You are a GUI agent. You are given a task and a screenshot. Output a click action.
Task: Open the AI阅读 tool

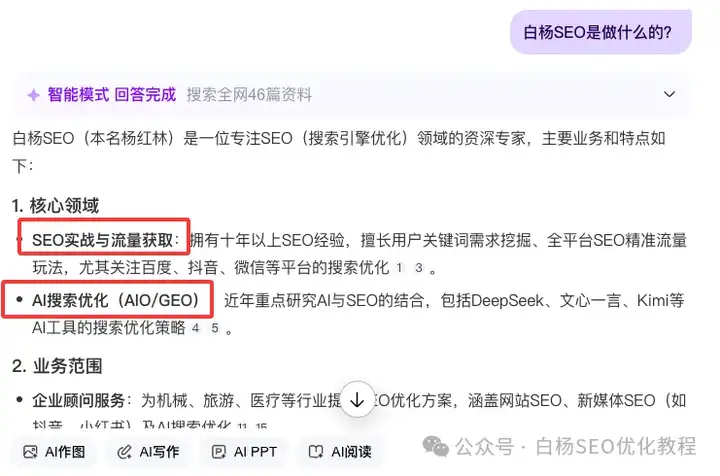click(x=340, y=452)
